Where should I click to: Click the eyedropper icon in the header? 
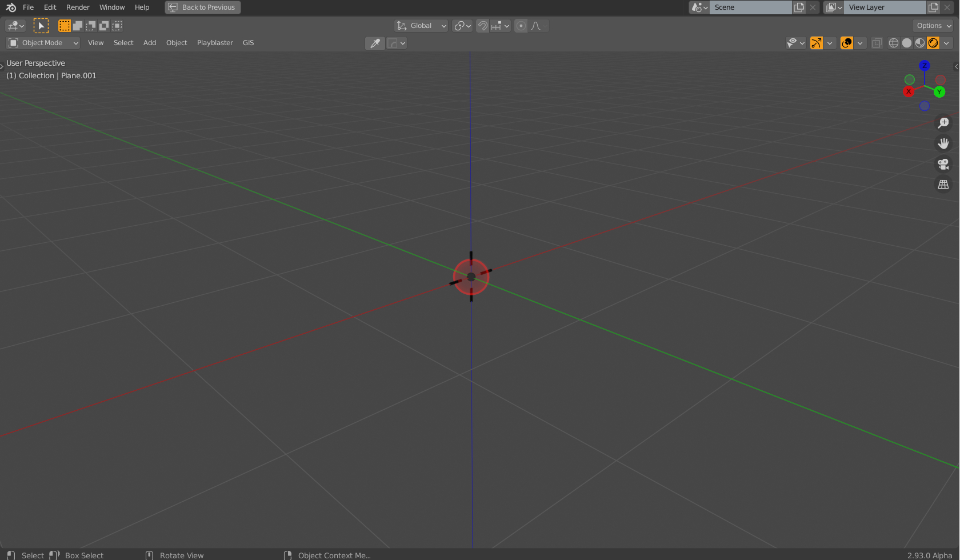(x=375, y=43)
